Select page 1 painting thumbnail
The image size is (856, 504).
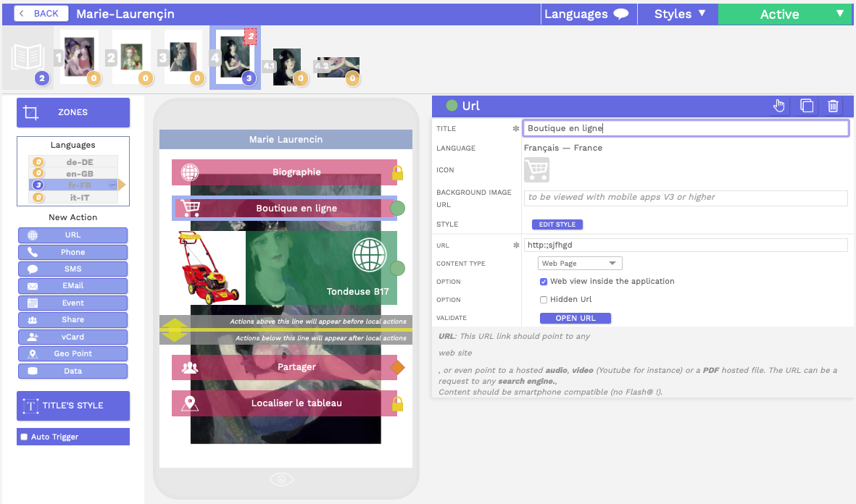(79, 56)
